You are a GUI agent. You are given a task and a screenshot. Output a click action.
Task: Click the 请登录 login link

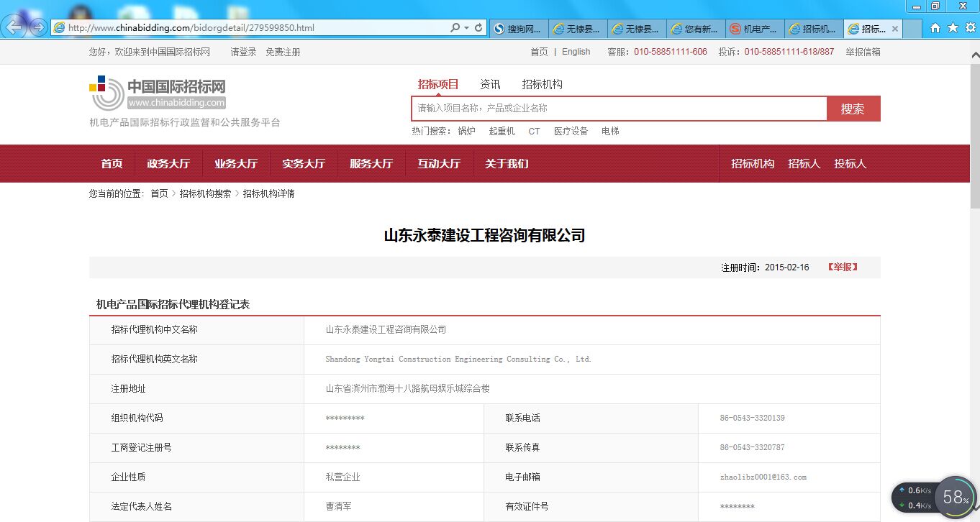243,52
